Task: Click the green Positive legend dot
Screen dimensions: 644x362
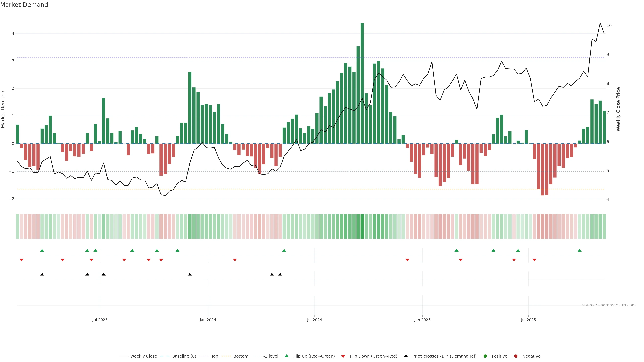Action: pyautogui.click(x=485, y=356)
